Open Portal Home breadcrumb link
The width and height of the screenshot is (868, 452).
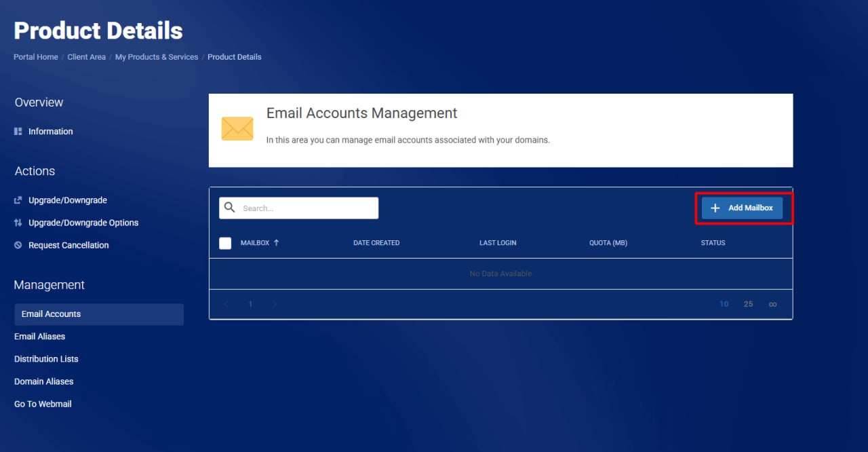pyautogui.click(x=36, y=57)
